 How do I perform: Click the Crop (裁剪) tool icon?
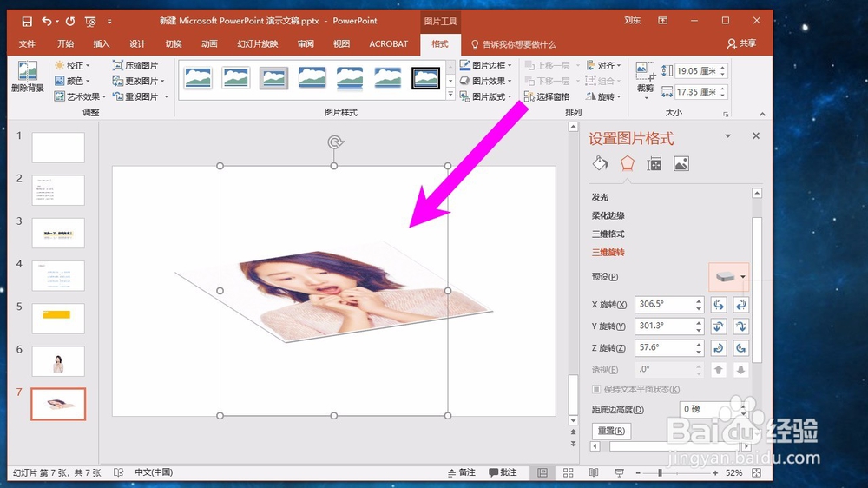[x=645, y=72]
